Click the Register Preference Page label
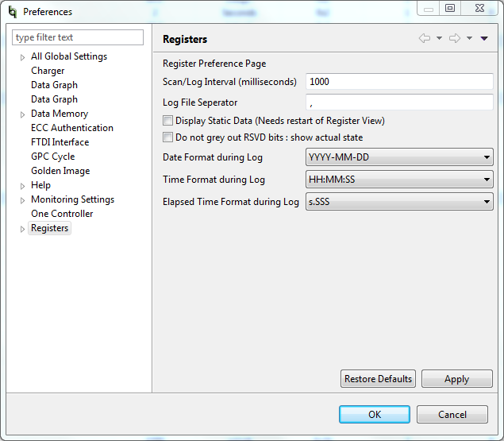 214,64
